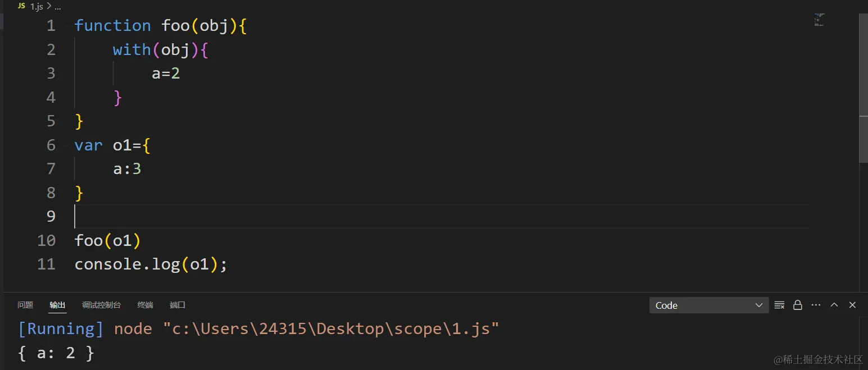This screenshot has height=370, width=868.
Task: Switch to the 问题 tab
Action: (25, 305)
